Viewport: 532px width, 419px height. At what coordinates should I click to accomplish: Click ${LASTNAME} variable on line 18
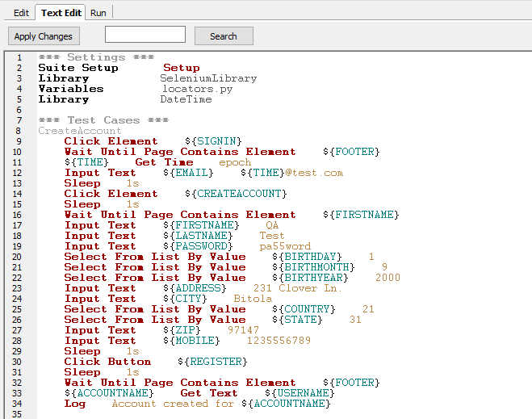tap(198, 236)
